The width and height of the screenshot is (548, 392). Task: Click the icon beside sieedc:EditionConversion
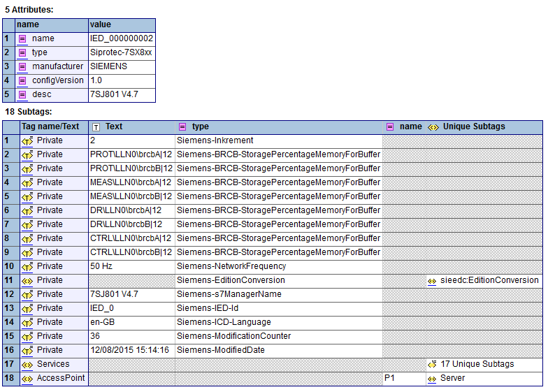(x=432, y=281)
